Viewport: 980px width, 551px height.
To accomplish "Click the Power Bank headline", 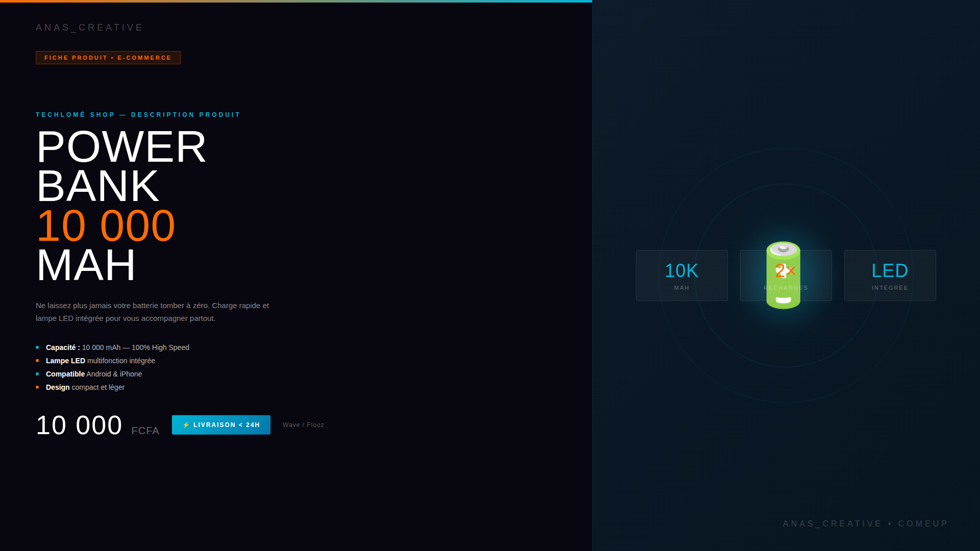I will 121,166.
